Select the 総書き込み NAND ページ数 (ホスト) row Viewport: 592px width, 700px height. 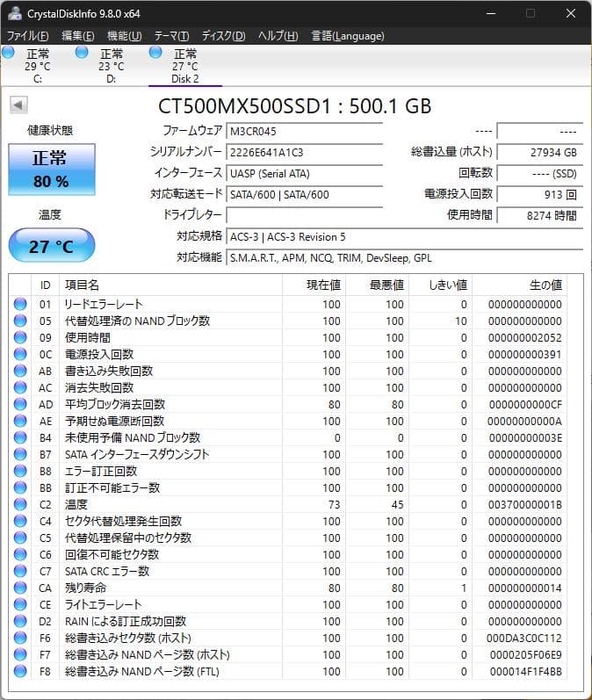click(x=288, y=654)
